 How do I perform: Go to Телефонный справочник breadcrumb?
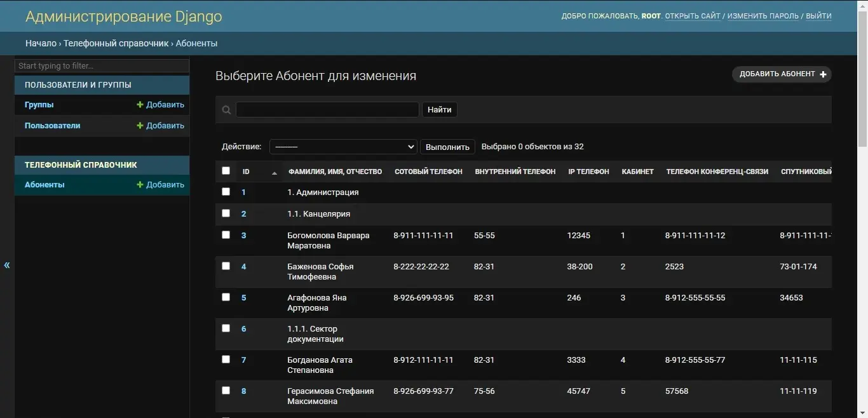tap(116, 43)
